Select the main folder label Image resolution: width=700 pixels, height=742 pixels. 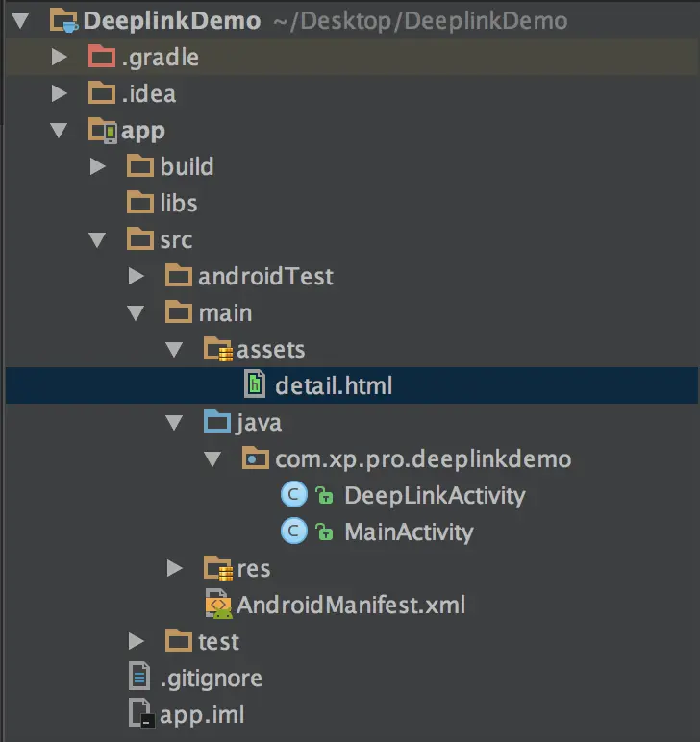[225, 312]
